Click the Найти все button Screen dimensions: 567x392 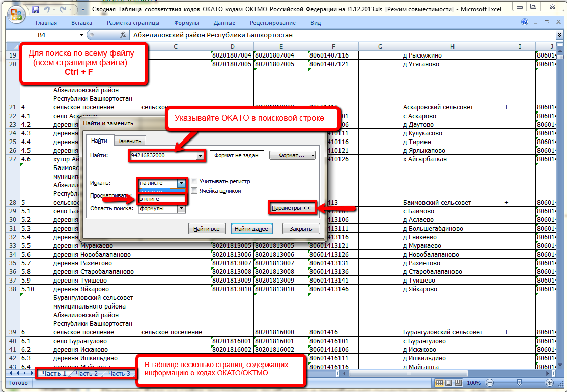[x=207, y=229]
